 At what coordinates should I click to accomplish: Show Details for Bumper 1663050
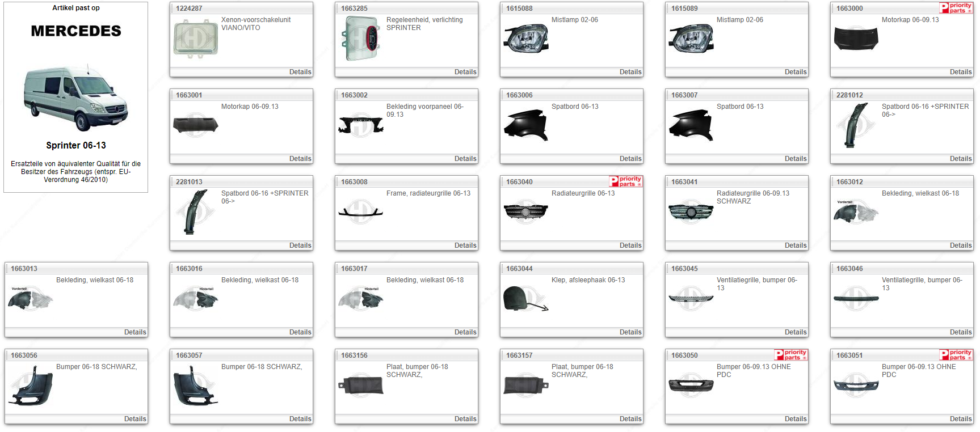tap(796, 419)
